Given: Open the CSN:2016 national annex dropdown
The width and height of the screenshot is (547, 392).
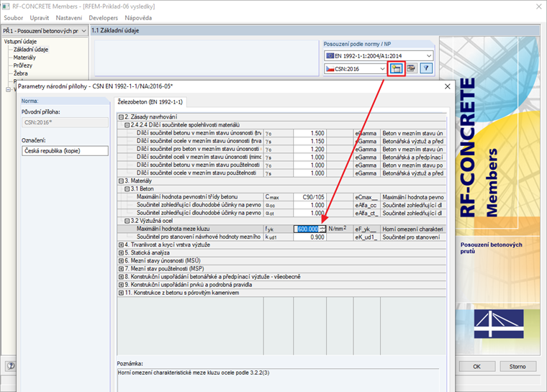Looking at the screenshot, I should click(x=355, y=69).
